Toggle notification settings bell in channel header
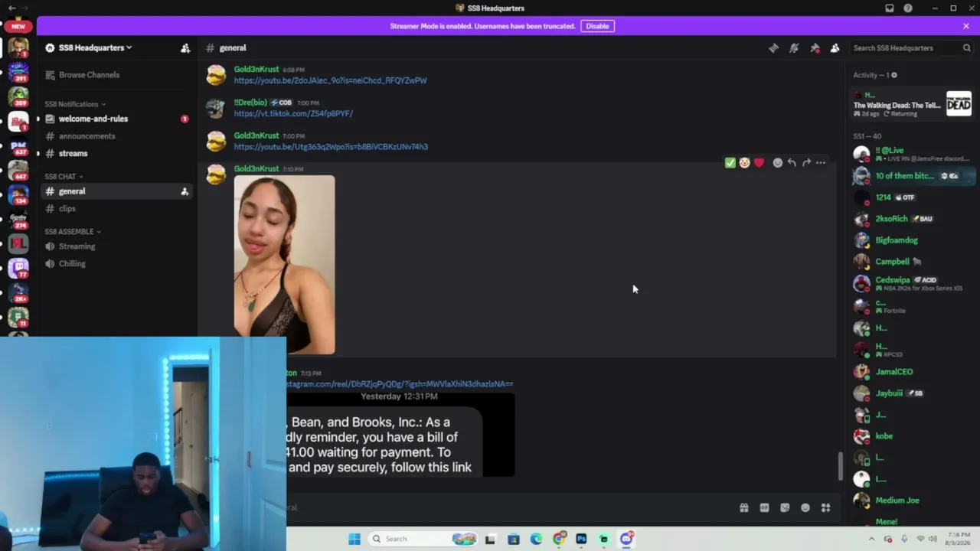The height and width of the screenshot is (551, 980). 794,47
